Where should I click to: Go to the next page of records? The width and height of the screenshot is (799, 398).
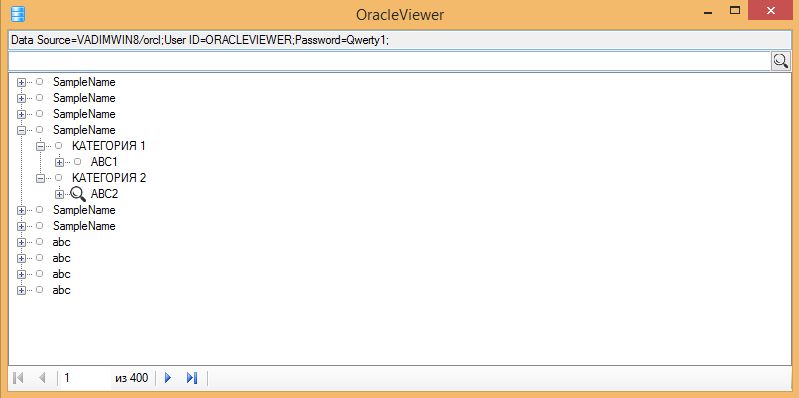click(x=168, y=378)
